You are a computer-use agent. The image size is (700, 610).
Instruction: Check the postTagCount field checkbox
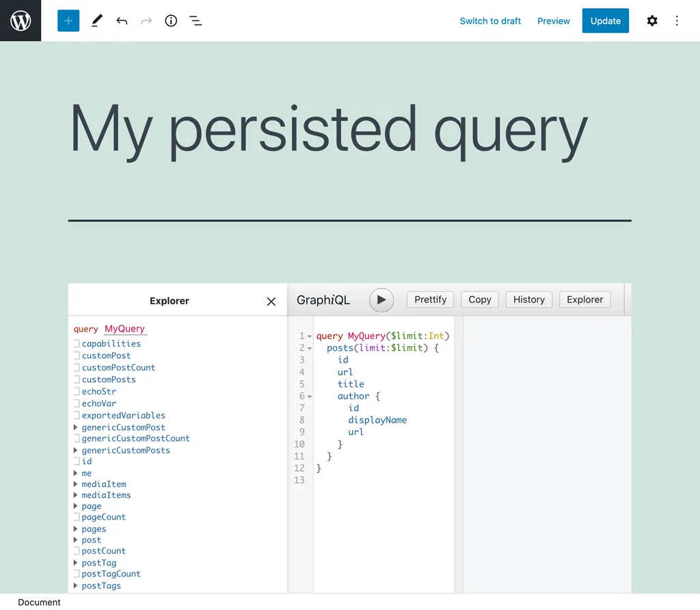tap(77, 574)
